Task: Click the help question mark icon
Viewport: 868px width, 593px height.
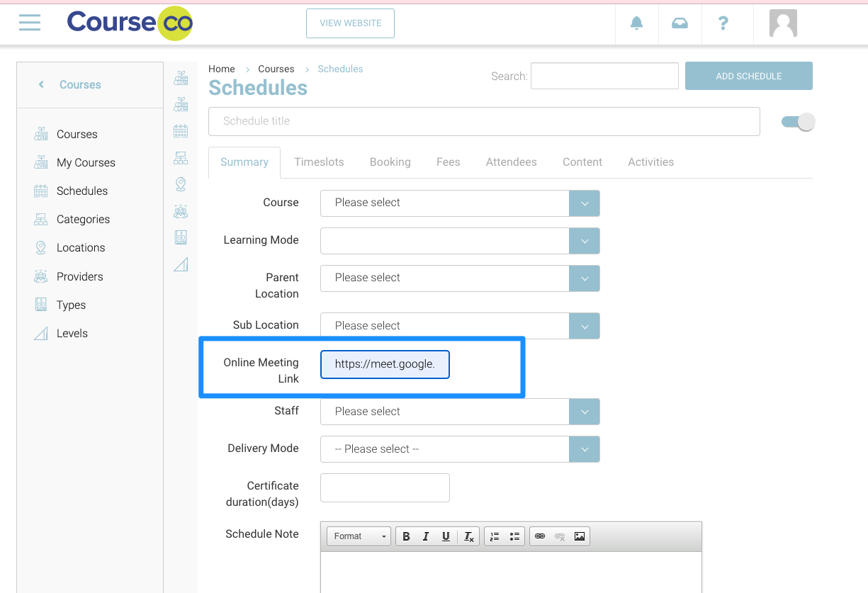Action: pos(723,23)
